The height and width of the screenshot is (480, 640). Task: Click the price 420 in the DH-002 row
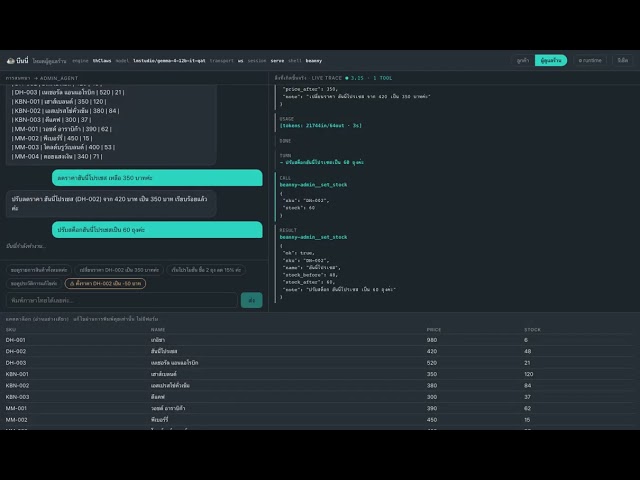click(432, 351)
